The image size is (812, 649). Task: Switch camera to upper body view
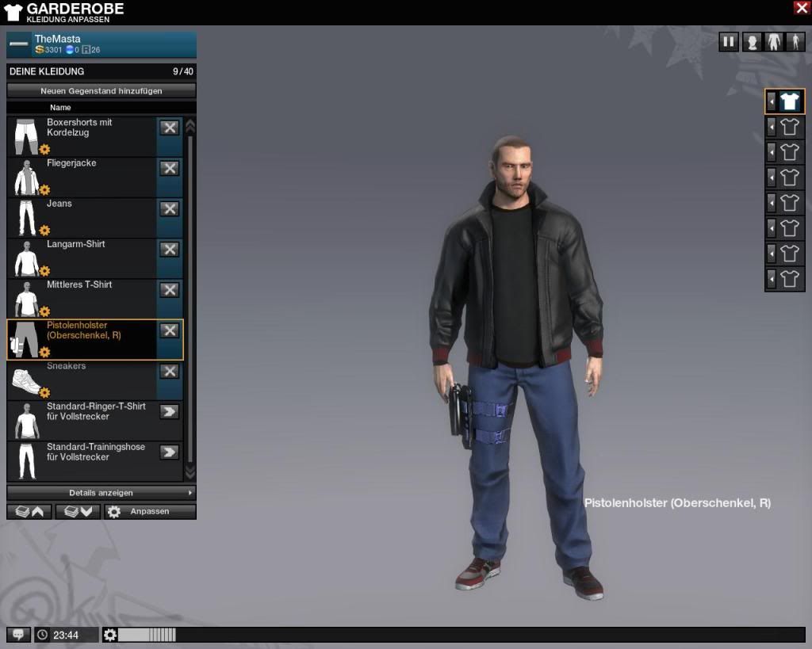774,42
